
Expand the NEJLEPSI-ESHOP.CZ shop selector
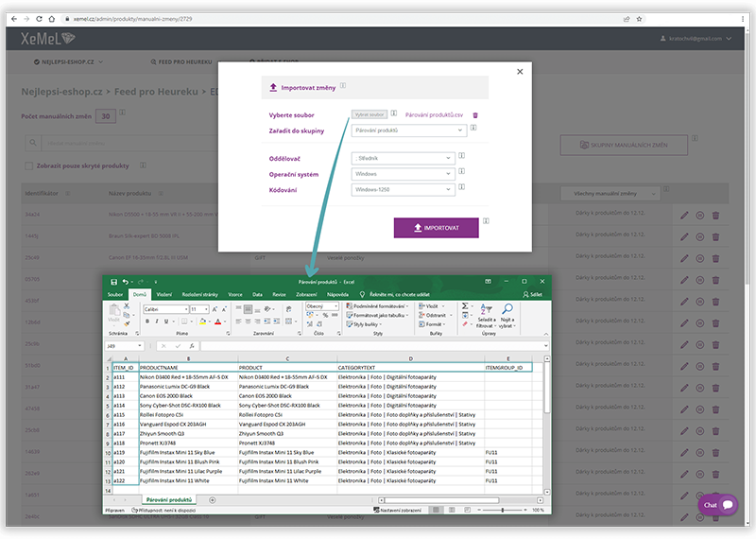point(68,61)
